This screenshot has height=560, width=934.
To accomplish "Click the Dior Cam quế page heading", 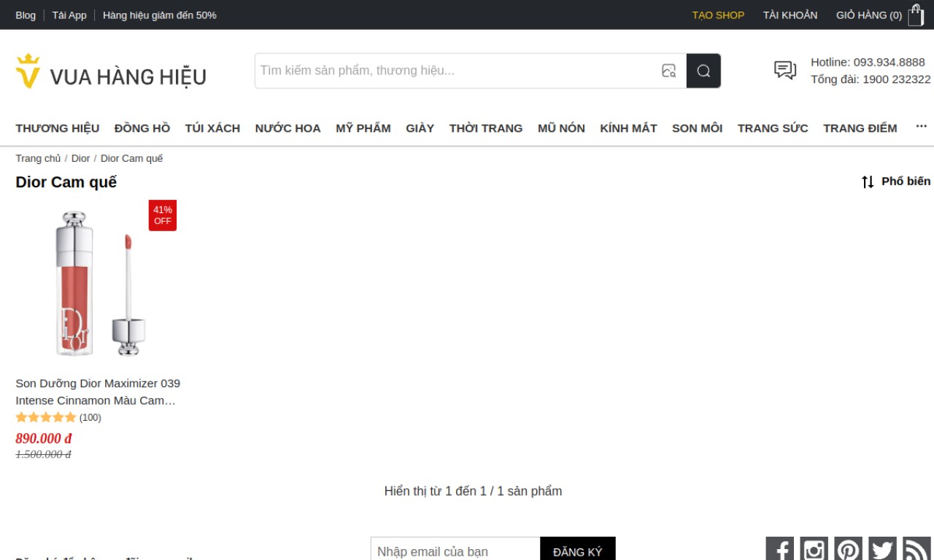I will pos(66,182).
